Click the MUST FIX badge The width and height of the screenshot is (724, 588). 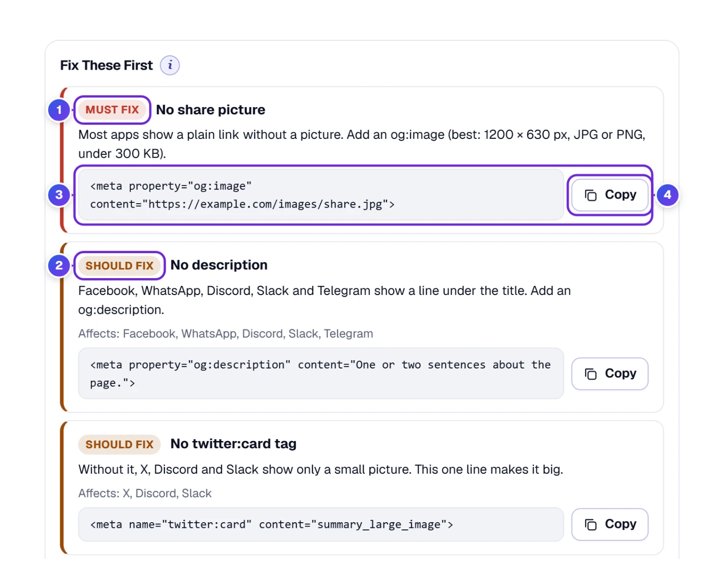pyautogui.click(x=112, y=110)
